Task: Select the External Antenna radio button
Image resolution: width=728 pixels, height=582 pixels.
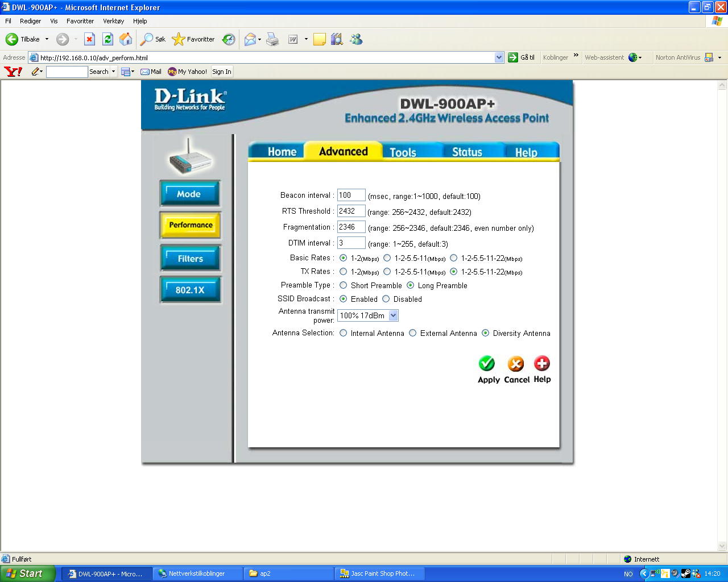Action: [413, 333]
